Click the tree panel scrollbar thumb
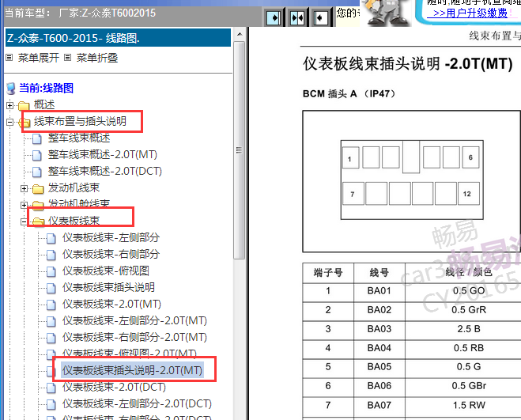Image resolution: width=521 pixels, height=420 pixels. [240, 150]
